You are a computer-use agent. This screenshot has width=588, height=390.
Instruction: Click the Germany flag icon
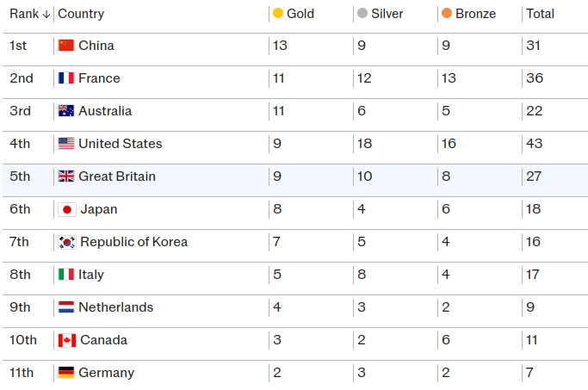[66, 373]
